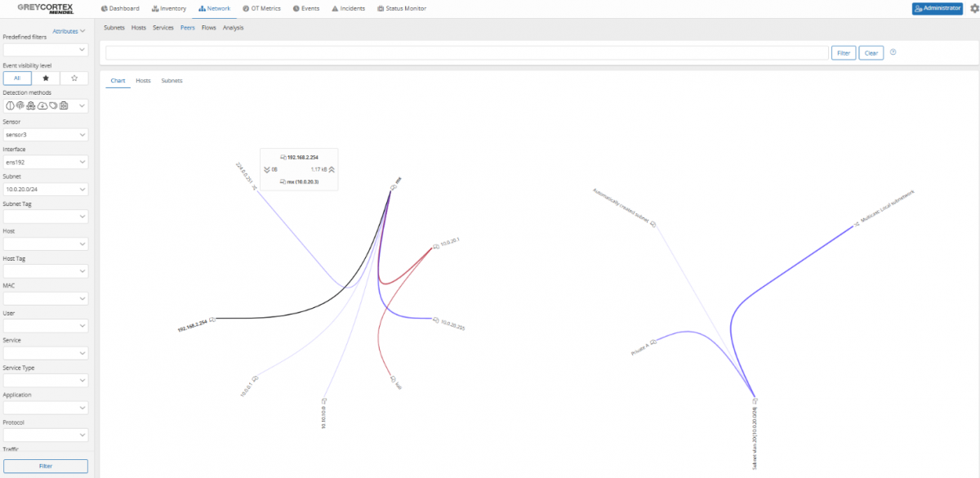
Task: Toggle the outlined star visibility level
Action: pyautogui.click(x=74, y=78)
